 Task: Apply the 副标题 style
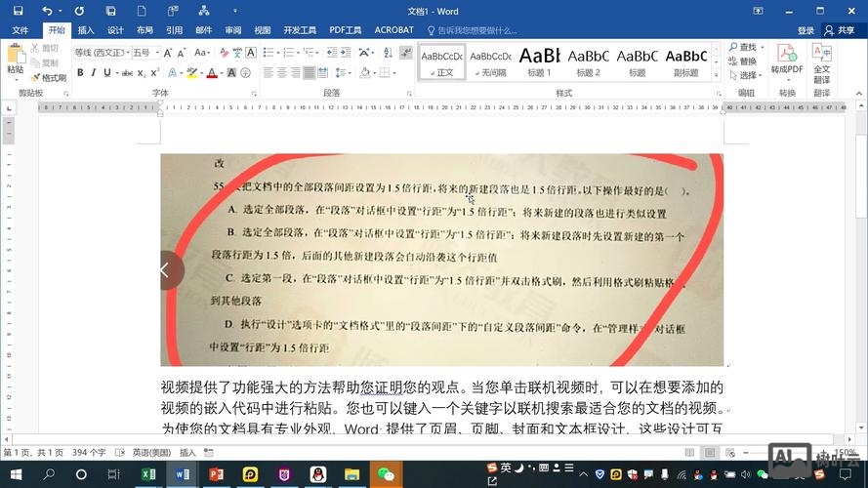pos(685,61)
